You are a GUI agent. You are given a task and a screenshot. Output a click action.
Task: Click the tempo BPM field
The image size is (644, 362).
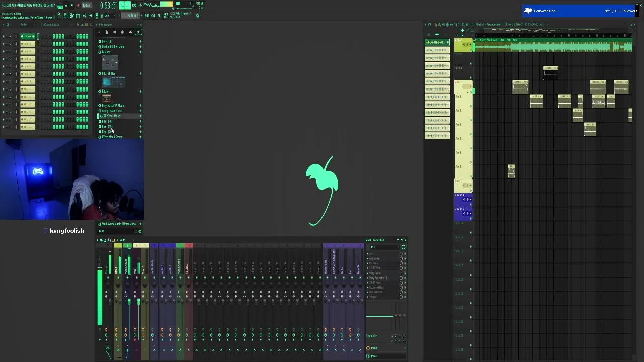[87, 6]
